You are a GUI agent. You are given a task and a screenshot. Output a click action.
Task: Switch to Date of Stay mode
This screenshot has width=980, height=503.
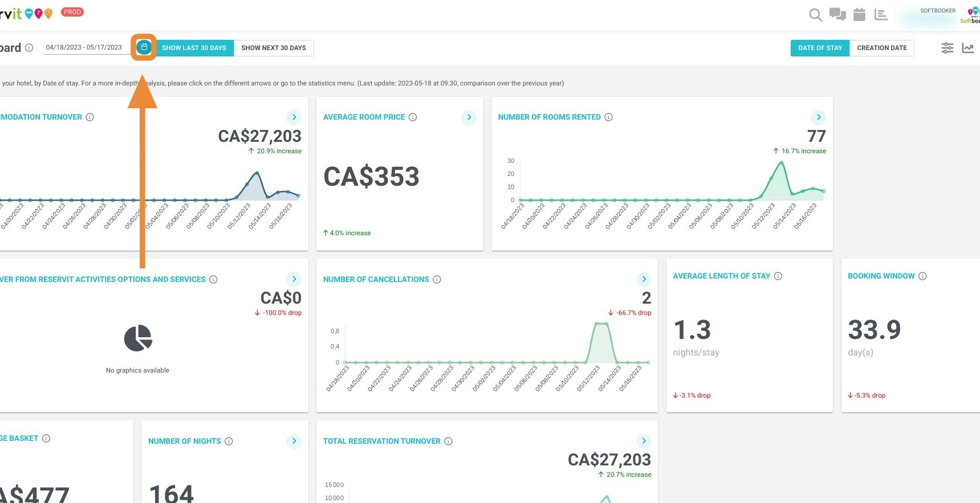[x=820, y=48]
